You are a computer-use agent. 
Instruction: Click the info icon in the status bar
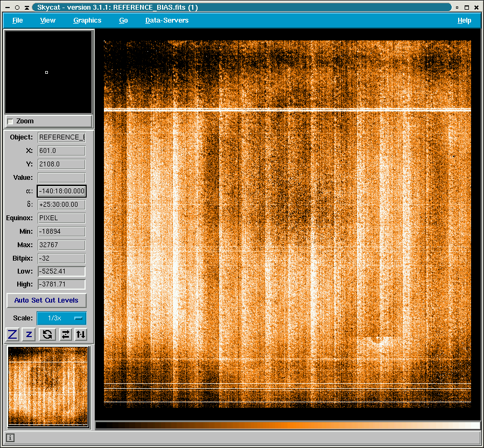click(x=11, y=438)
